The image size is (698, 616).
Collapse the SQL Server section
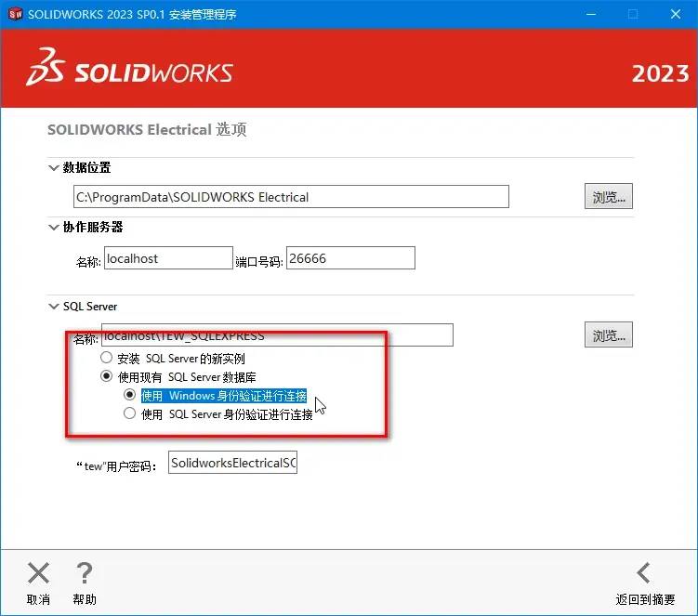coord(53,307)
